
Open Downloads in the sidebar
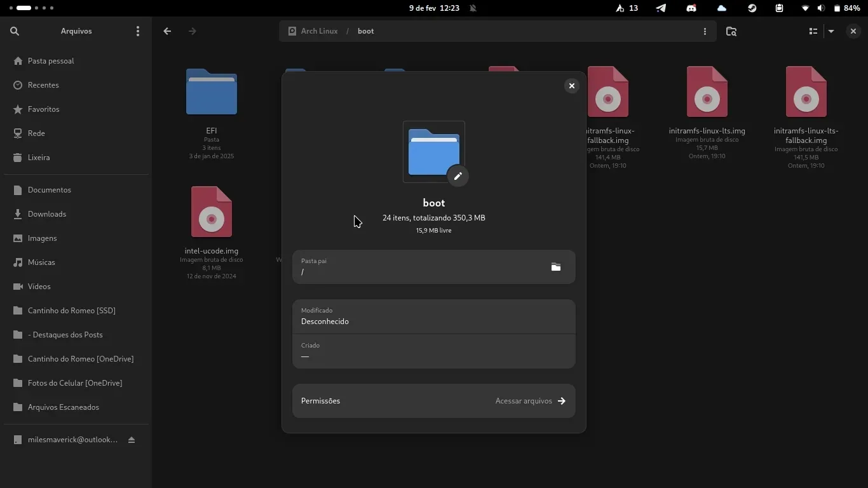tap(47, 214)
